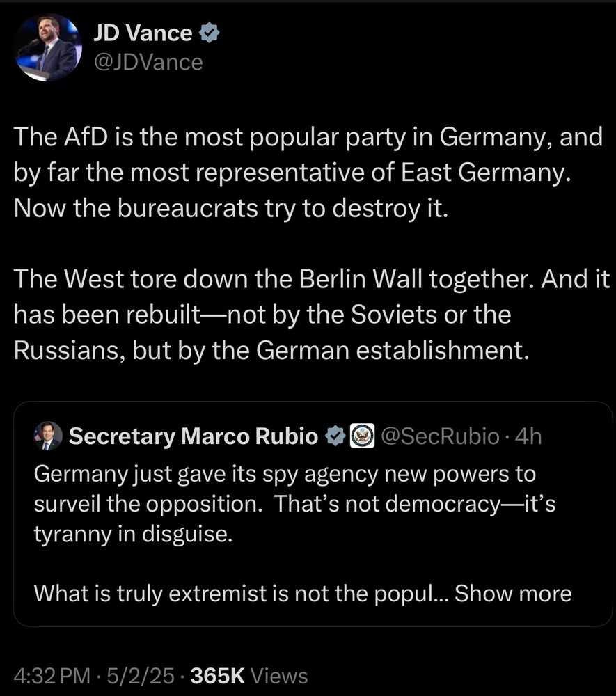Click the 4h timestamp on quoted post
The image size is (616, 696).
point(528,436)
